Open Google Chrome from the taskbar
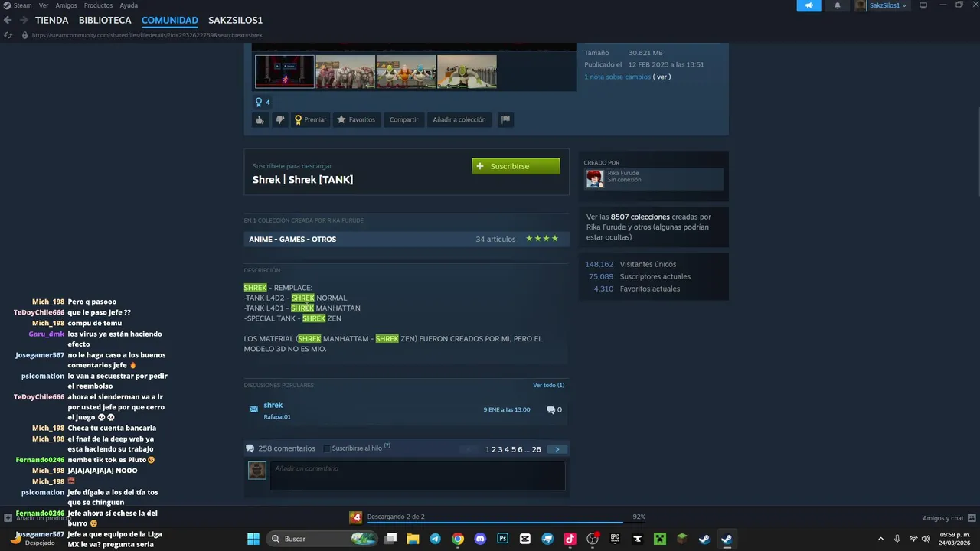Image resolution: width=980 pixels, height=551 pixels. tap(457, 539)
